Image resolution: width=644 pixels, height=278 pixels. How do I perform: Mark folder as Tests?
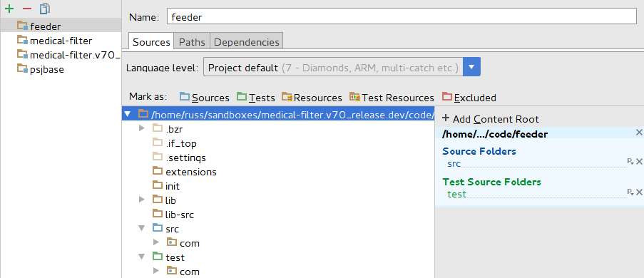point(256,98)
